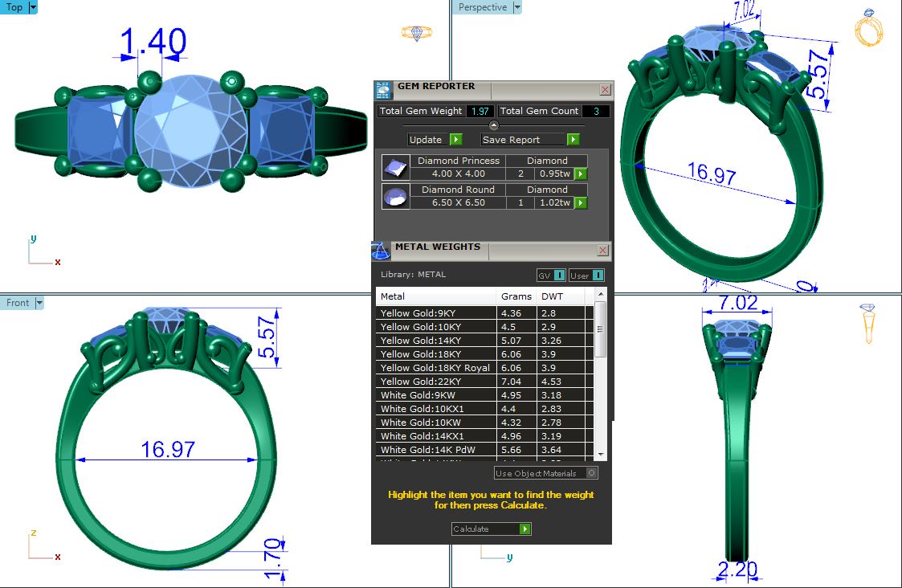Click the yellow ring icon in Perspective viewport

pyautogui.click(x=869, y=30)
